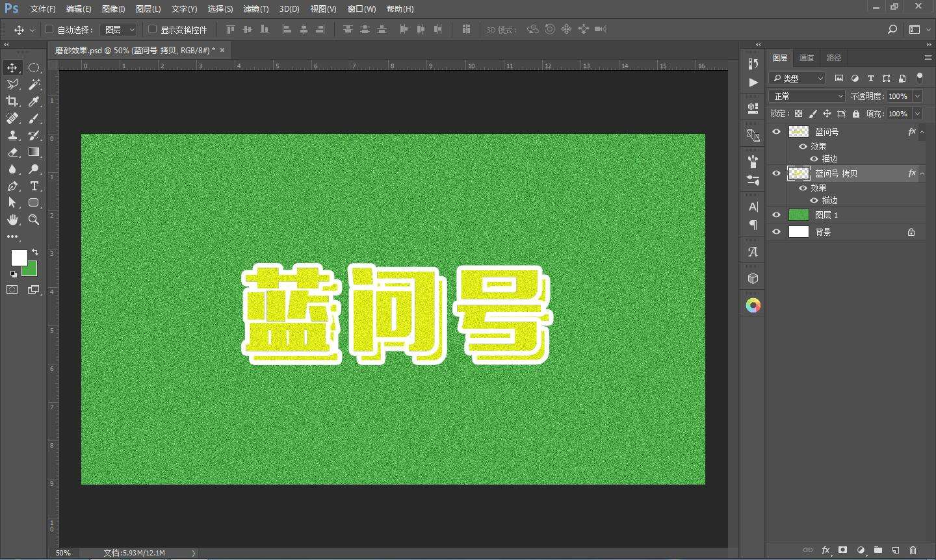Switch to the 通道 tab
The image size is (936, 560).
click(x=806, y=58)
